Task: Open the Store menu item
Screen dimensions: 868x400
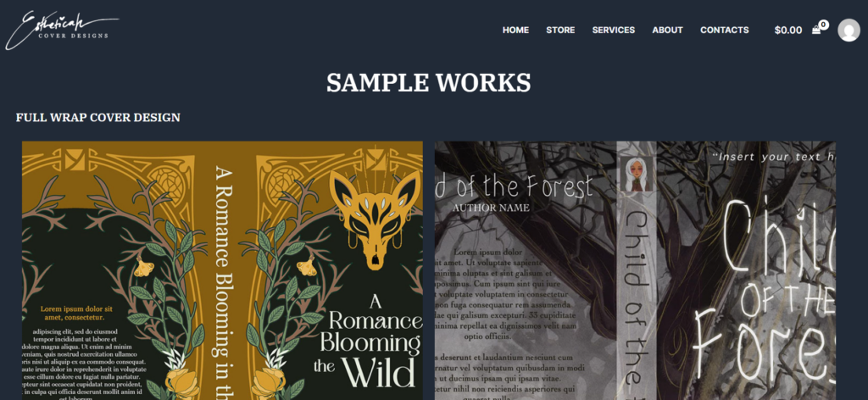Action: point(560,30)
